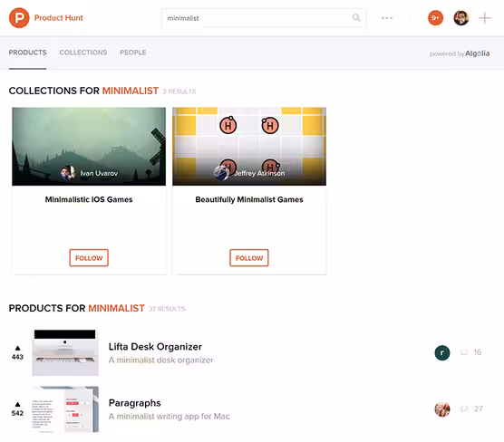This screenshot has width=504, height=442.
Task: Click the Ivan Uvarov name
Action: (99, 174)
